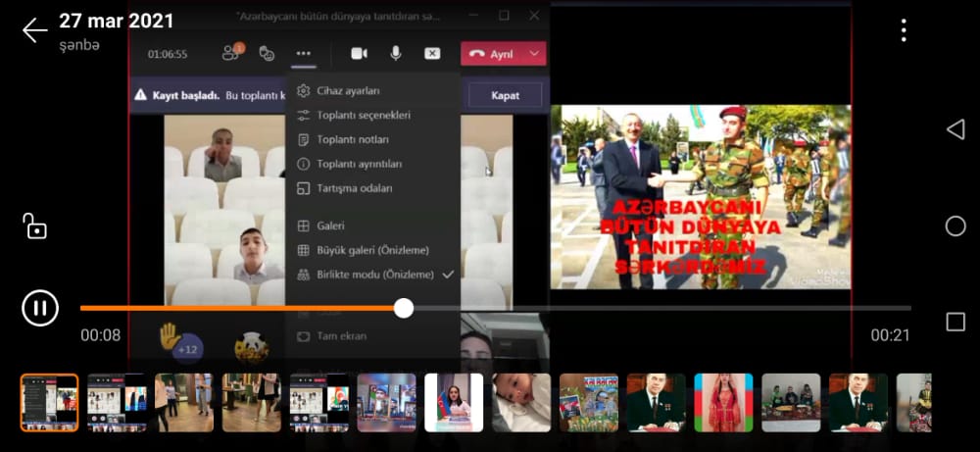The height and width of the screenshot is (452, 980).
Task: Open the baby face thumbnail
Action: pos(521,403)
